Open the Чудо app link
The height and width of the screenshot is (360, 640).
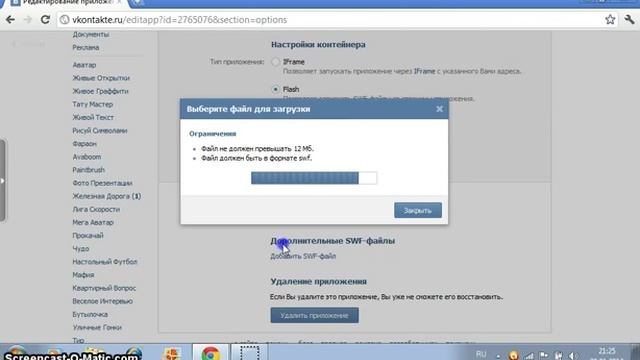pyautogui.click(x=80, y=249)
